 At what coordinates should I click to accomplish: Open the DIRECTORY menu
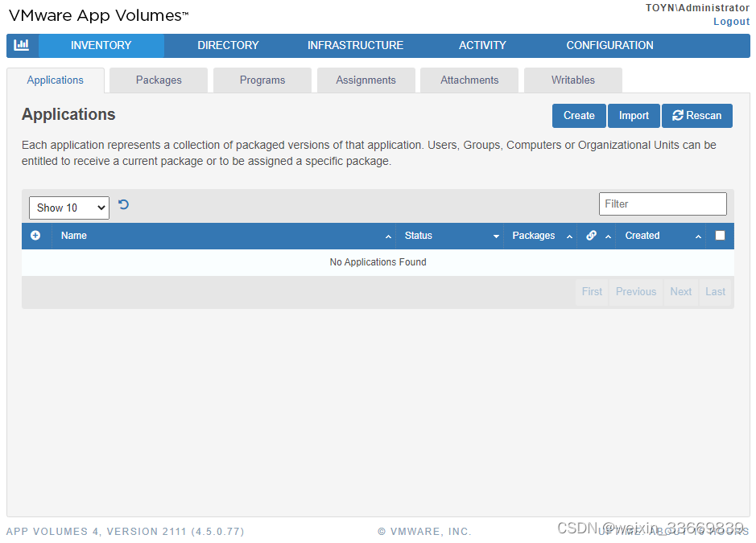pyautogui.click(x=228, y=45)
